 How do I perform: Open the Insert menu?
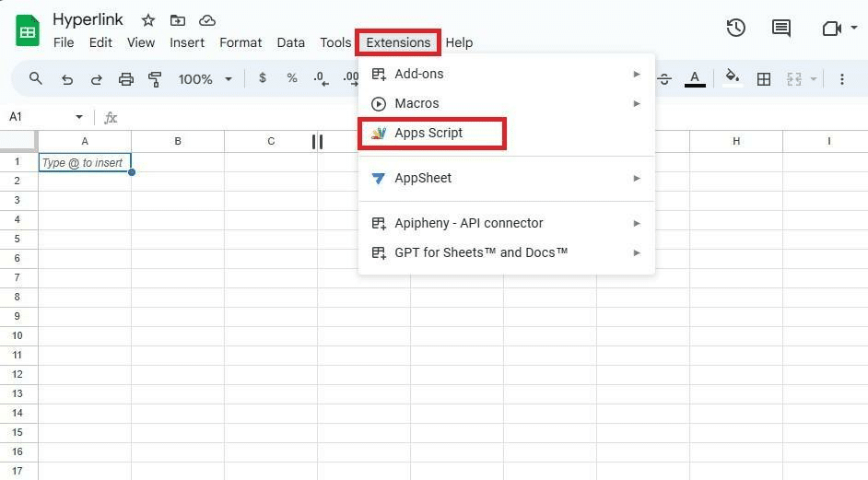pos(187,42)
